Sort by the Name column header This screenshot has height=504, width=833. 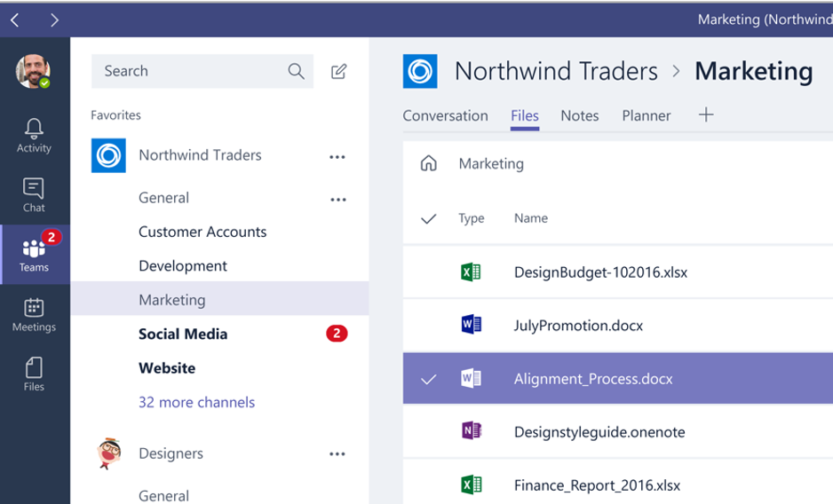pyautogui.click(x=531, y=218)
